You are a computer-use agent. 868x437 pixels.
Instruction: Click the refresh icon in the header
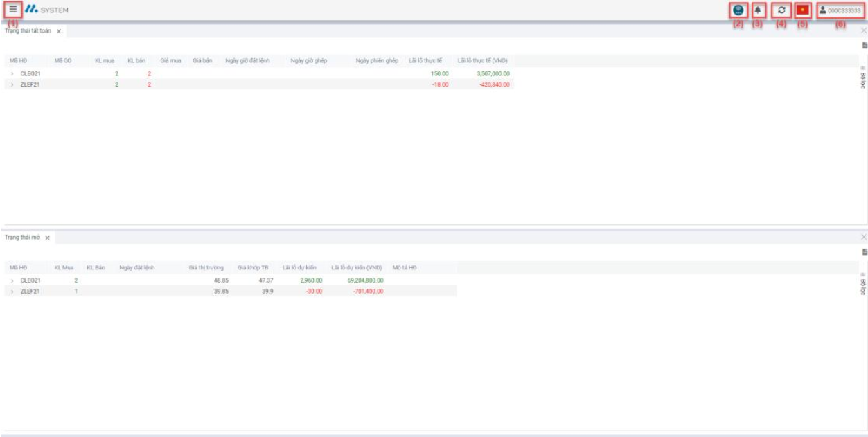[781, 10]
